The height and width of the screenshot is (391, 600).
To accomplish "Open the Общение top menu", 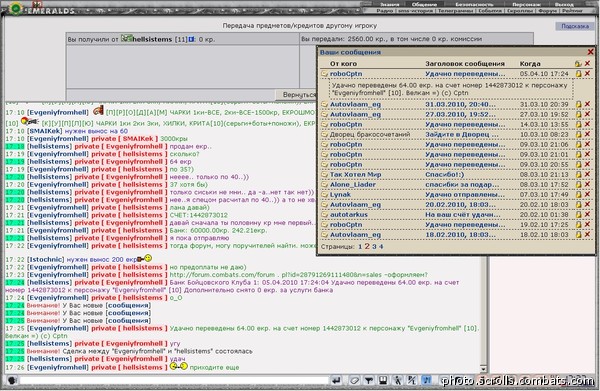I will 424,5.
